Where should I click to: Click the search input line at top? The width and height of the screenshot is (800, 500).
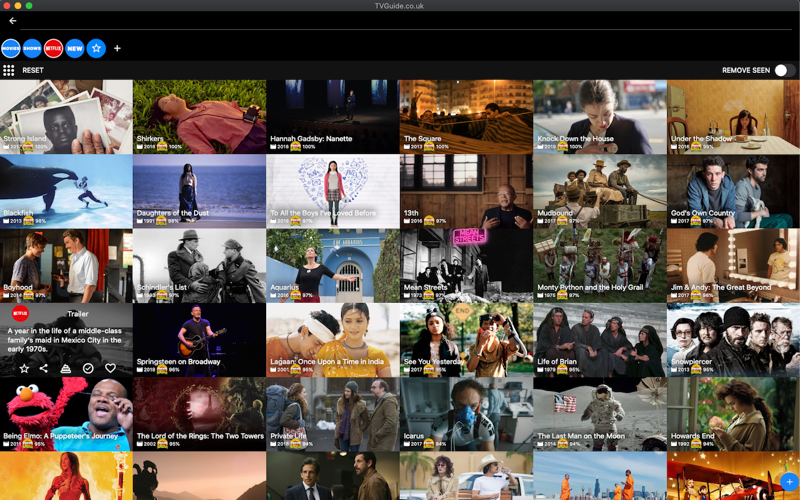click(406, 23)
